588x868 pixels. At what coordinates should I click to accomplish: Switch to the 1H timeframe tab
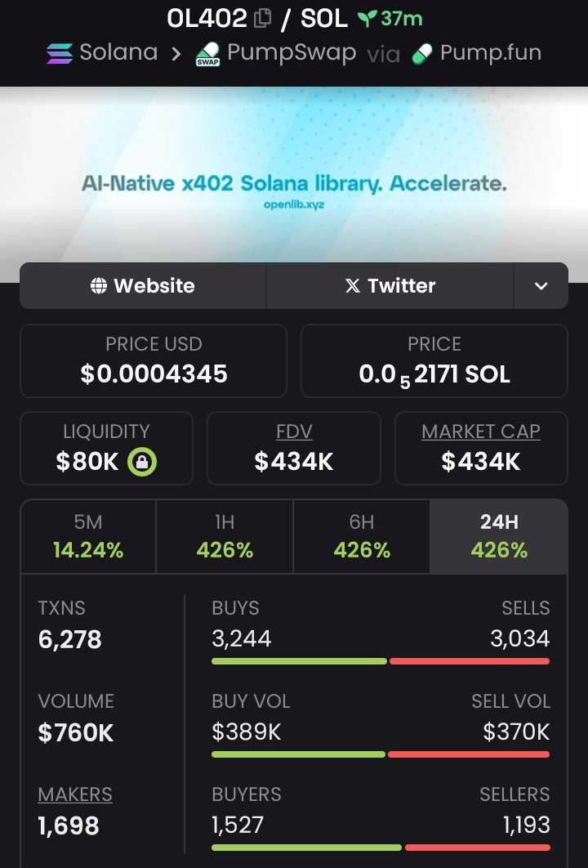click(x=225, y=536)
